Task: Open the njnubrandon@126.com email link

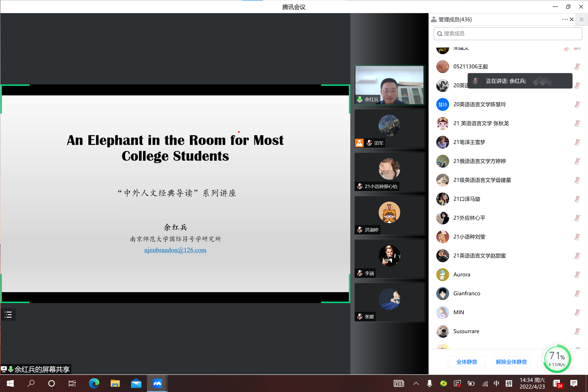Action: (x=175, y=250)
